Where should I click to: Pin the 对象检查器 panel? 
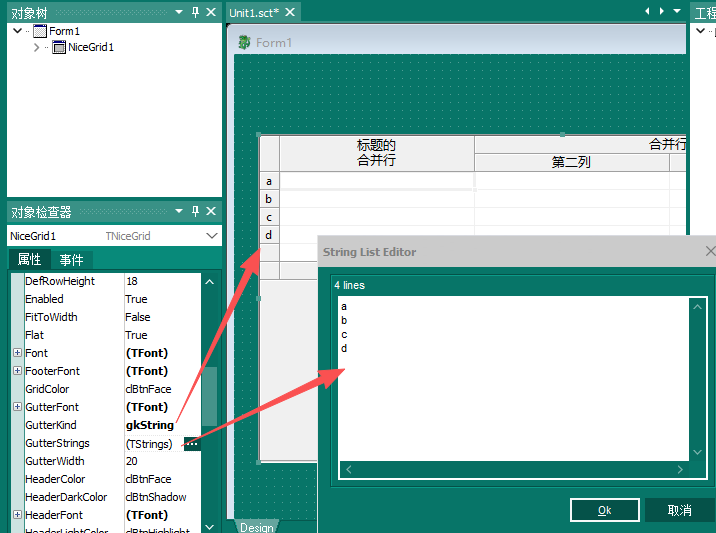coord(195,211)
